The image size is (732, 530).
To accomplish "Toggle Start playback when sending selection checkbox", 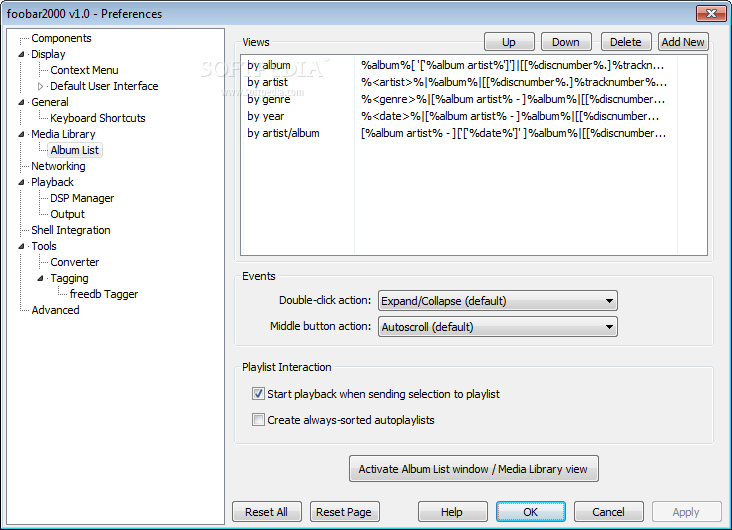I will tap(258, 394).
